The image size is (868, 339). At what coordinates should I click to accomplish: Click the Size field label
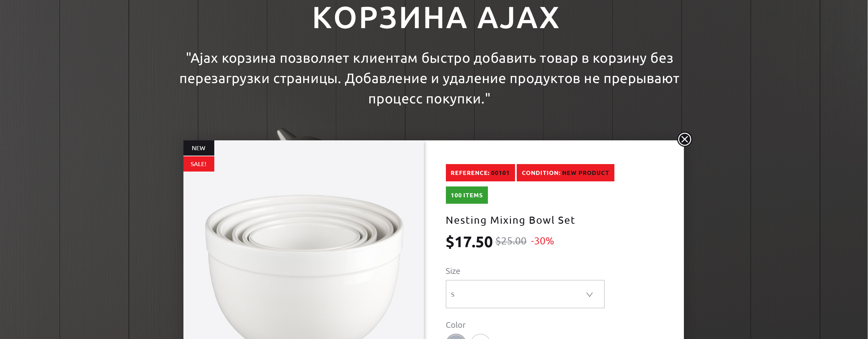tap(453, 271)
